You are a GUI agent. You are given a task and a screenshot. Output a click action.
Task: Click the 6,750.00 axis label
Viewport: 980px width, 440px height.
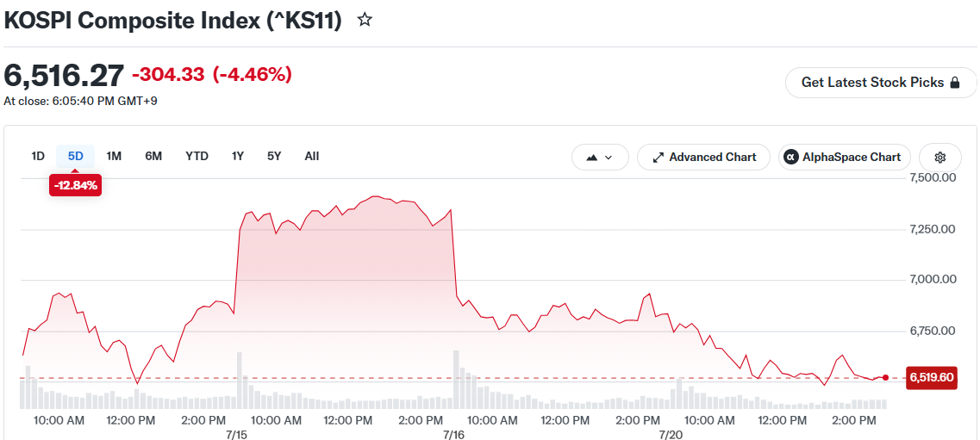(931, 331)
